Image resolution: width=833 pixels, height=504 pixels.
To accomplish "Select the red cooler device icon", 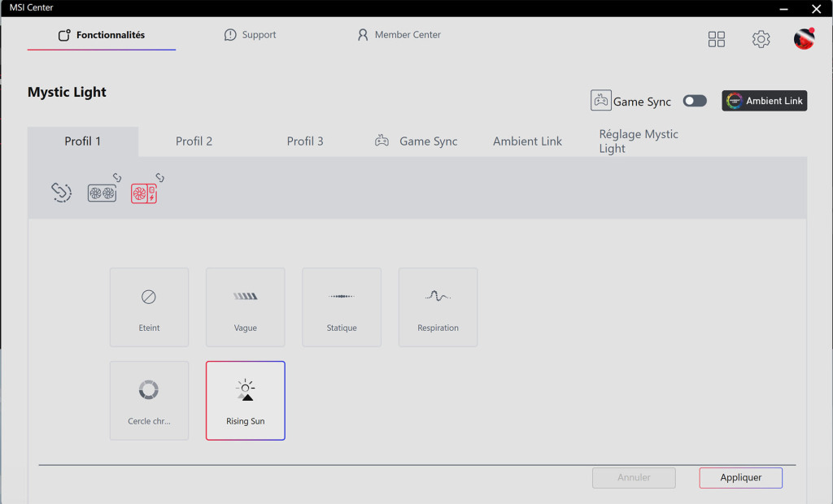I will tap(144, 193).
